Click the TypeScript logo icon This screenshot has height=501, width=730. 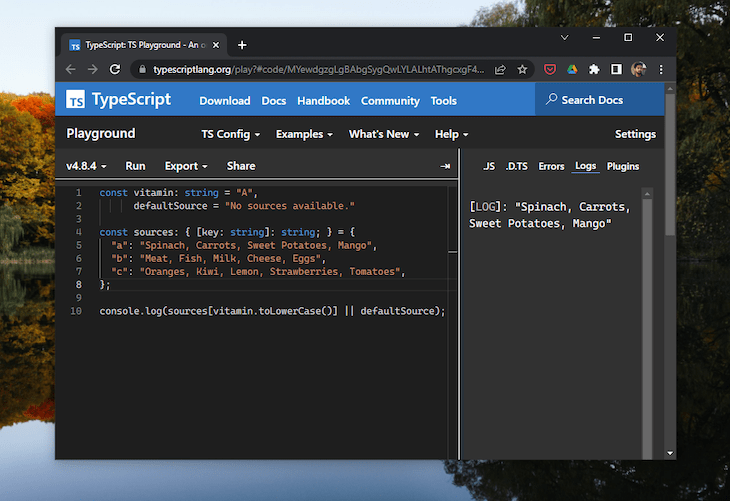(75, 99)
